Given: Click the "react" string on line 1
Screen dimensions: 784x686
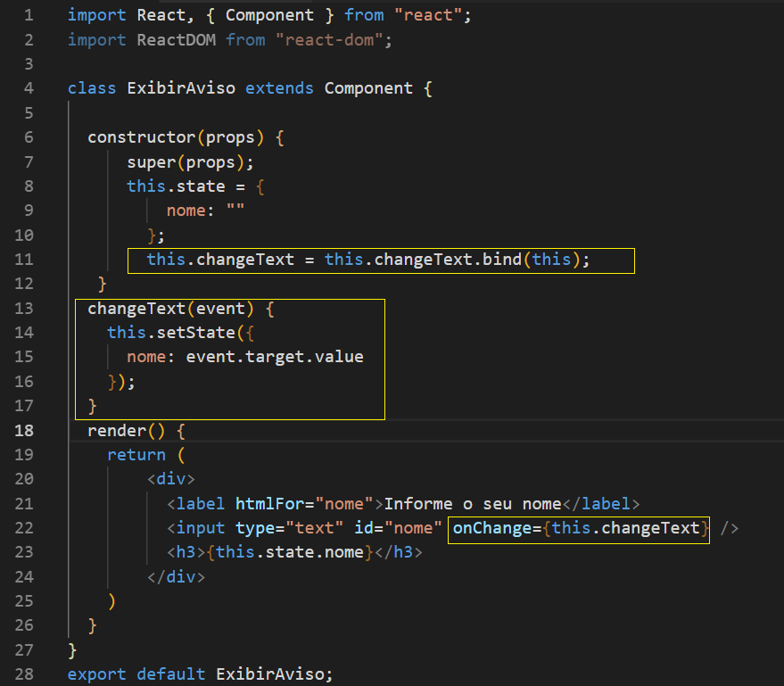Looking at the screenshot, I should [428, 15].
